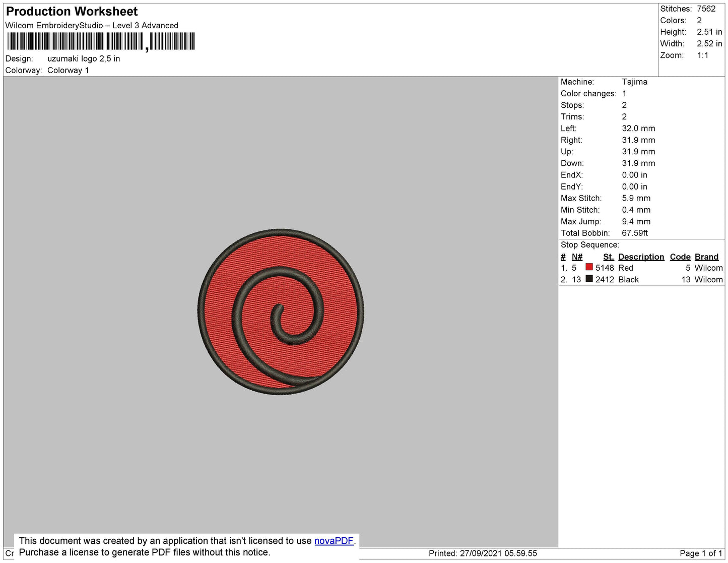
Task: Click the Right value 31.9 mm
Action: pyautogui.click(x=638, y=140)
